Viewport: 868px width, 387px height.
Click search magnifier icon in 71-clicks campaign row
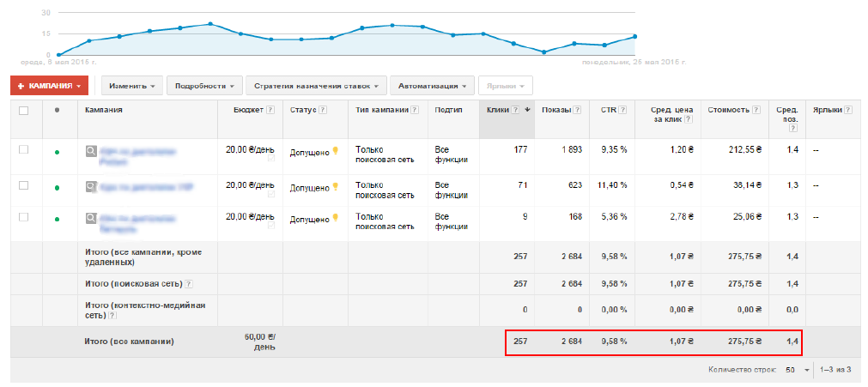90,187
